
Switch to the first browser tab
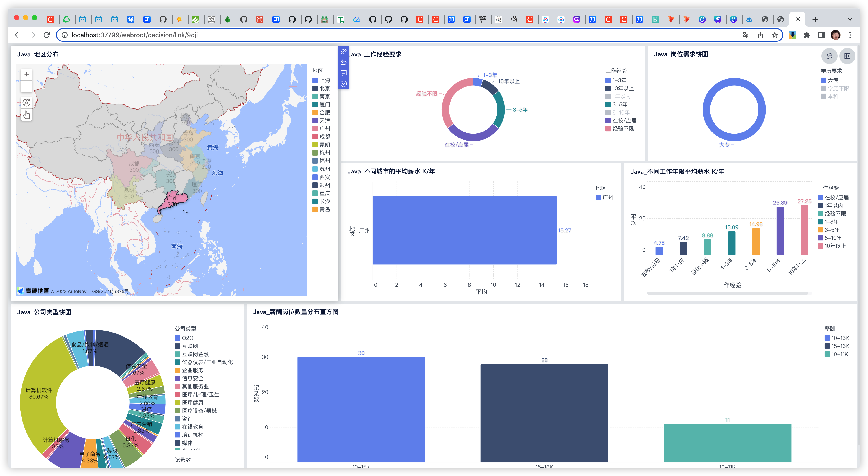(x=50, y=19)
